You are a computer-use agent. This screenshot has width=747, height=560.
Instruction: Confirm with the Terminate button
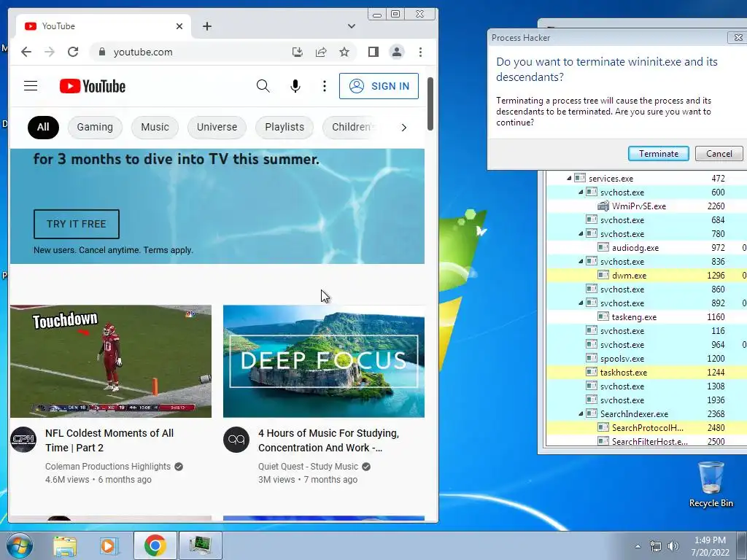click(x=659, y=153)
